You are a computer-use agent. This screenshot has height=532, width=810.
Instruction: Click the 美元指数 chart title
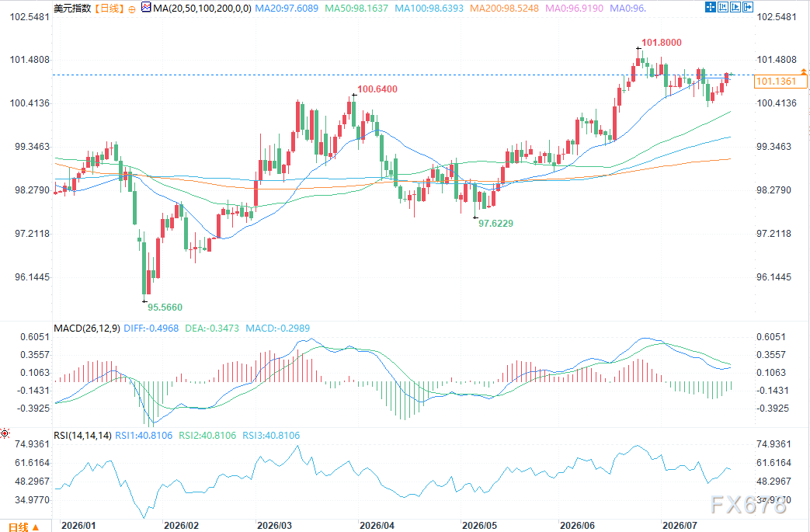point(72,9)
